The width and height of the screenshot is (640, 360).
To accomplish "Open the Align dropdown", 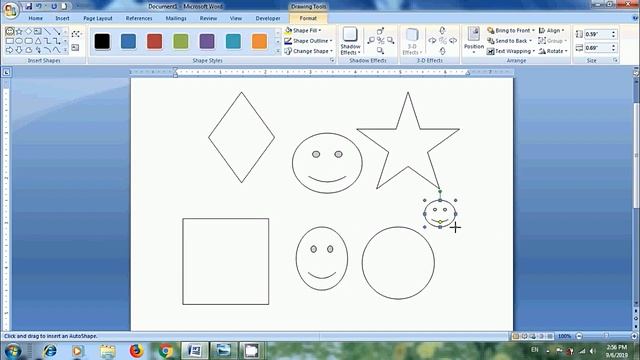I will [551, 31].
